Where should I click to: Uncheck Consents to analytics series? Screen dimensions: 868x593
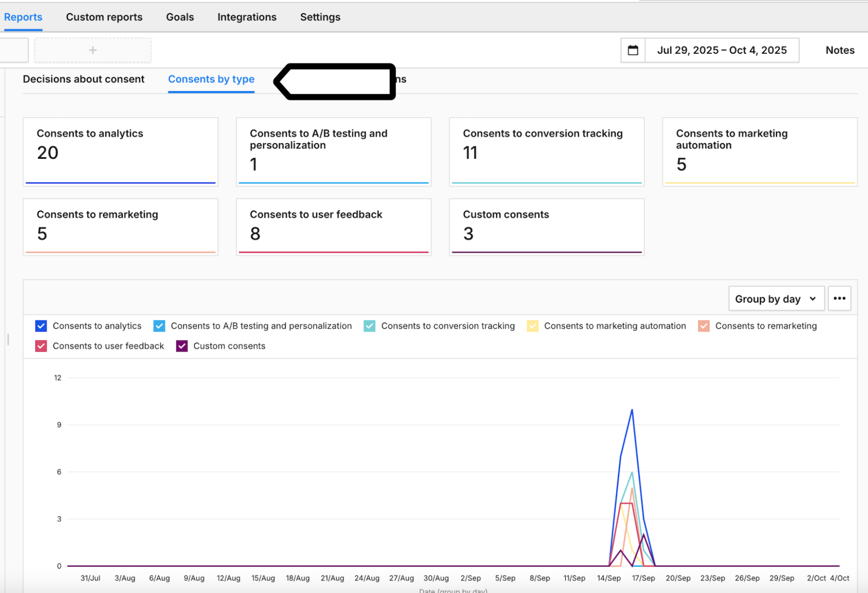pyautogui.click(x=41, y=326)
